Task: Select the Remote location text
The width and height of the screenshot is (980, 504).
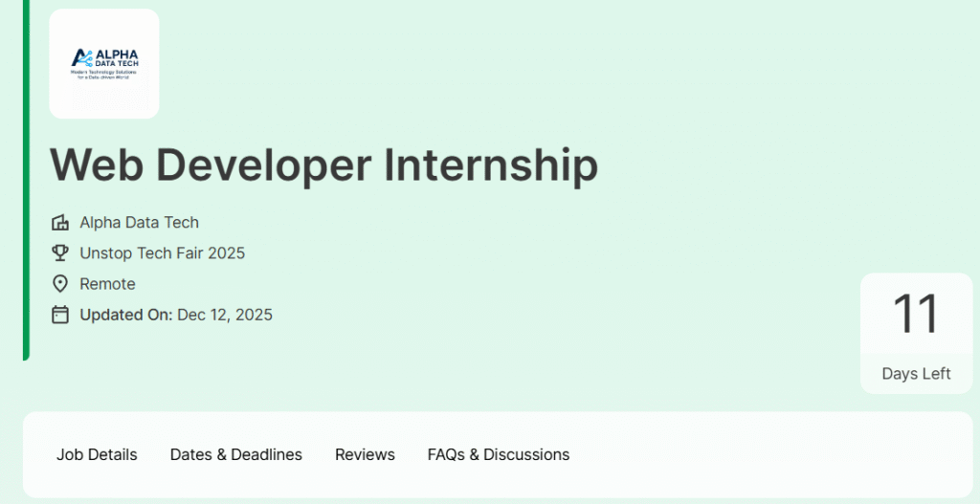Action: pos(107,284)
